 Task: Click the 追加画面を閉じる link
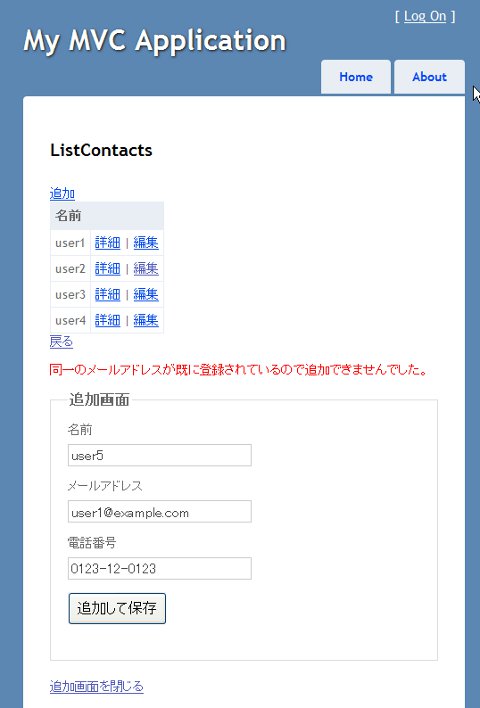click(97, 686)
